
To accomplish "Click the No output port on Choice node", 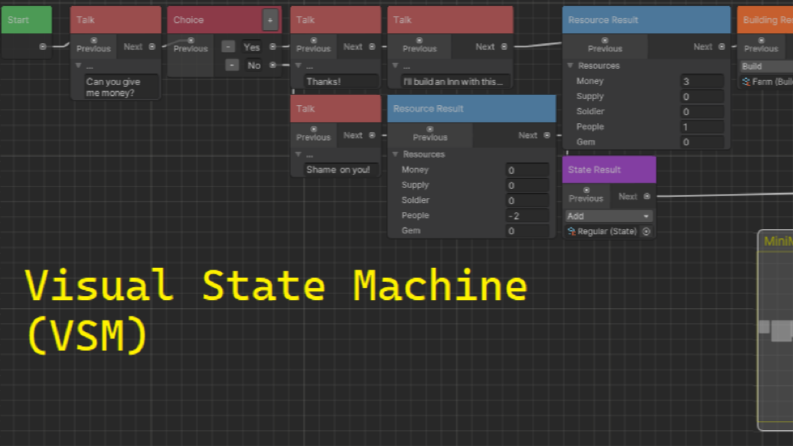I will 273,65.
